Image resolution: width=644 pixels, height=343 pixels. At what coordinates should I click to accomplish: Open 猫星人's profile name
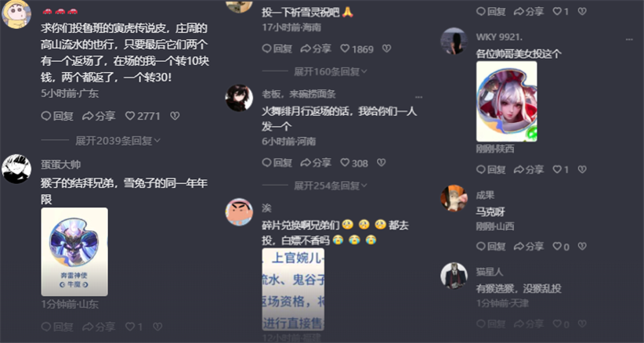(490, 272)
